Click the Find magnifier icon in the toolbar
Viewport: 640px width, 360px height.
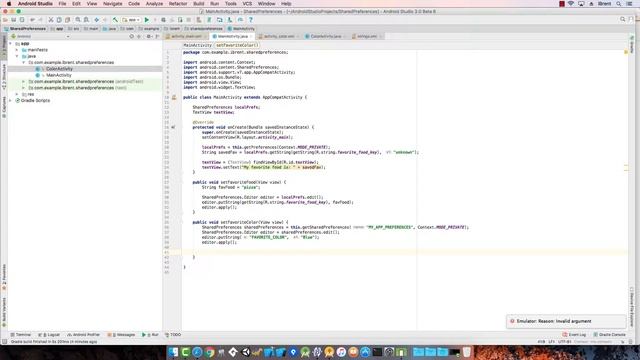tap(78, 20)
